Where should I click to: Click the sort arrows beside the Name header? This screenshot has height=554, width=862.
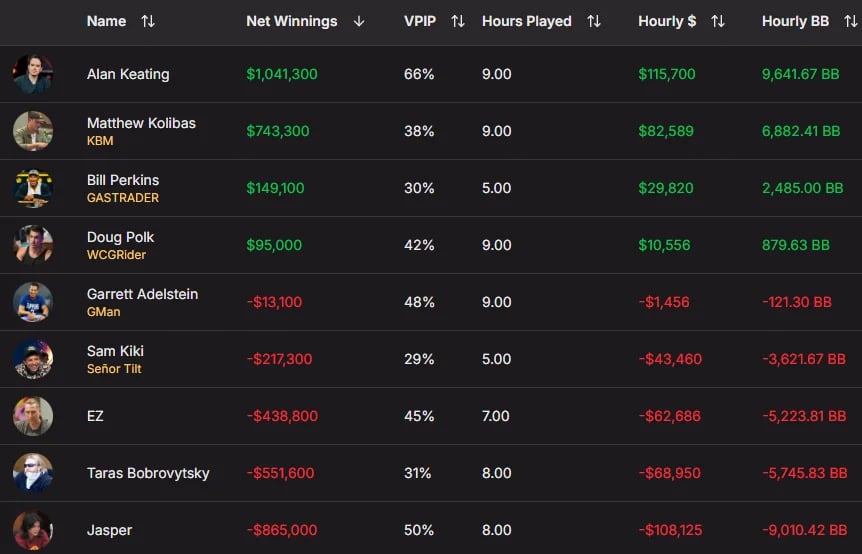pyautogui.click(x=148, y=21)
